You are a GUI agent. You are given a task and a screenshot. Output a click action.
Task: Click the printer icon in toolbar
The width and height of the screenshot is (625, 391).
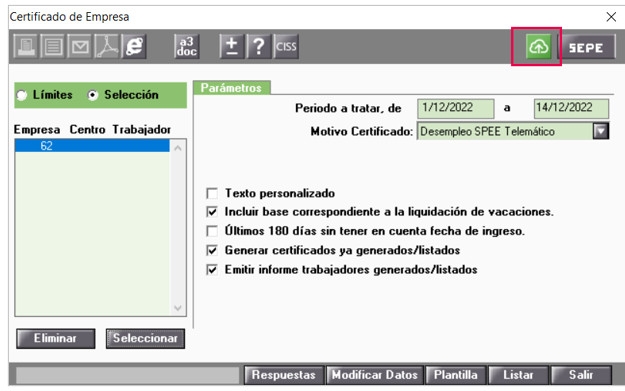pyautogui.click(x=26, y=47)
